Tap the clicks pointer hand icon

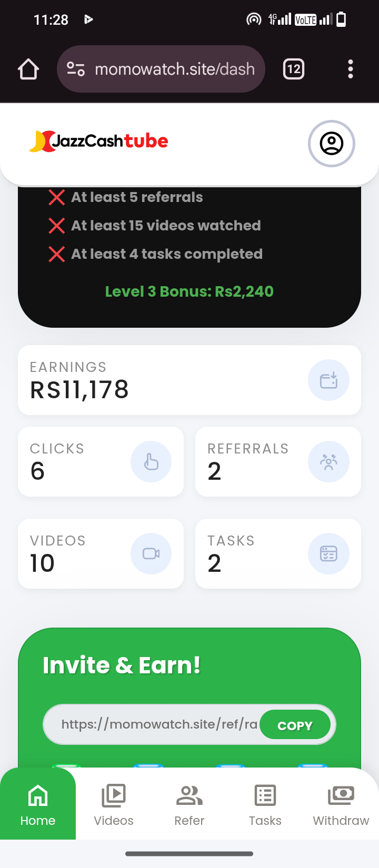click(x=151, y=462)
